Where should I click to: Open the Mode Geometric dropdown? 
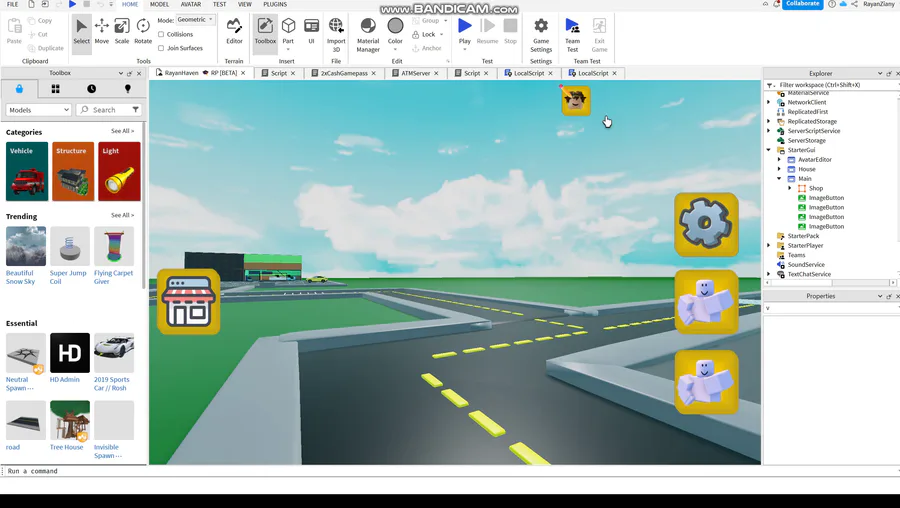pos(195,20)
